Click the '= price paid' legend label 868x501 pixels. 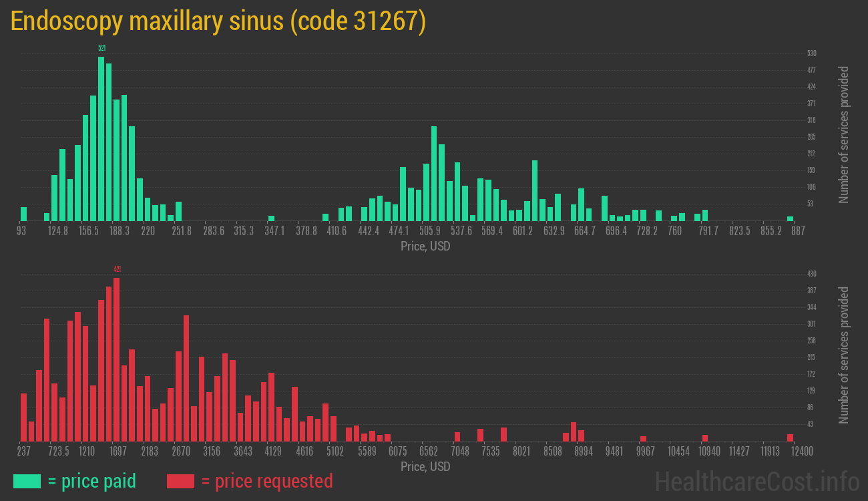[x=92, y=481]
